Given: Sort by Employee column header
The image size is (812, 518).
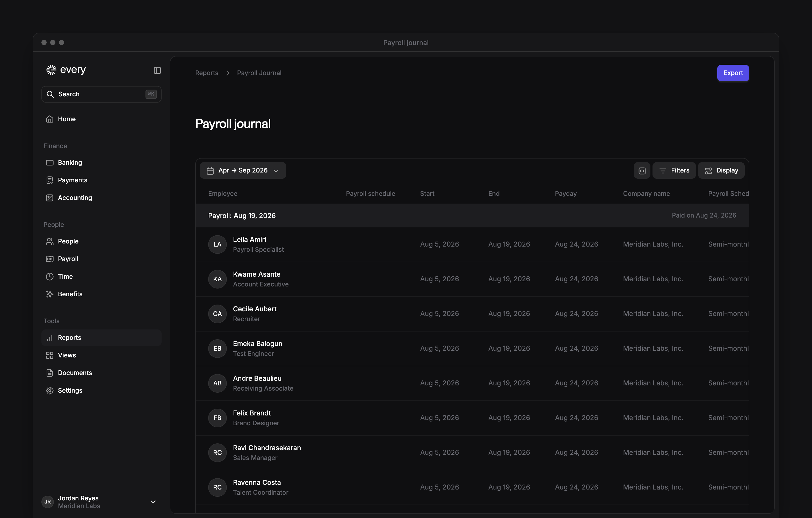Looking at the screenshot, I should coord(223,193).
